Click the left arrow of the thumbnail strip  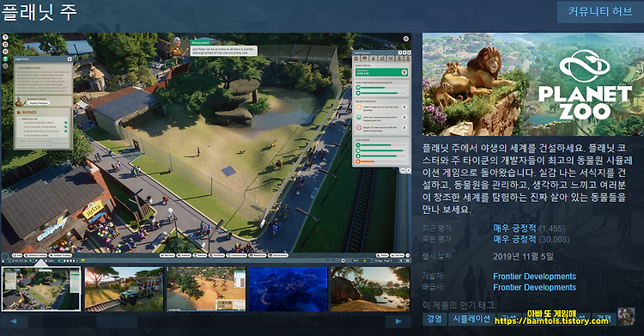[14, 321]
